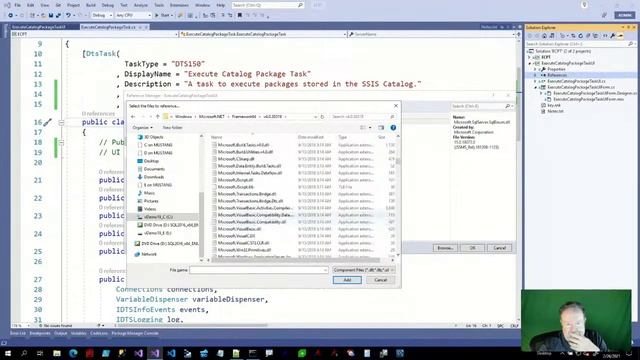This screenshot has width=640, height=360.
Task: Refresh the file dialog folder view
Action: [322, 117]
